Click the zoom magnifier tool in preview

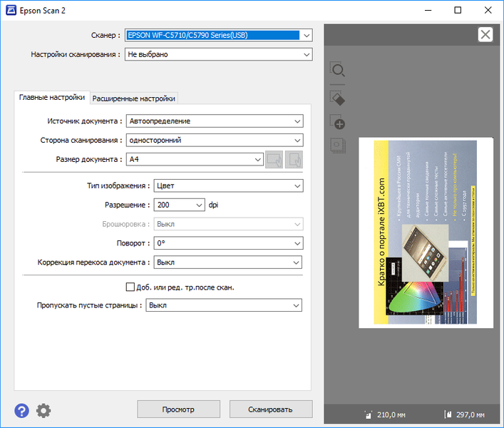click(x=337, y=69)
